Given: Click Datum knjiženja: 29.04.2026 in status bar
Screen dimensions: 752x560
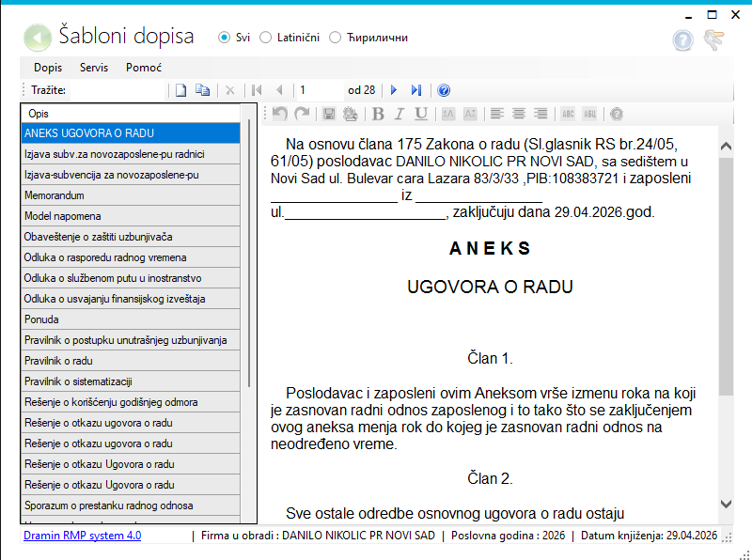Looking at the screenshot, I should tap(649, 536).
